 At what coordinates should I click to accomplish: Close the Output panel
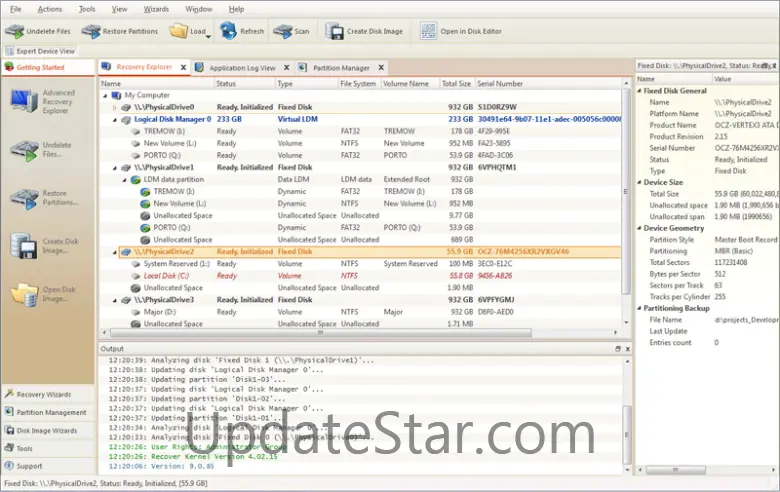[627, 349]
